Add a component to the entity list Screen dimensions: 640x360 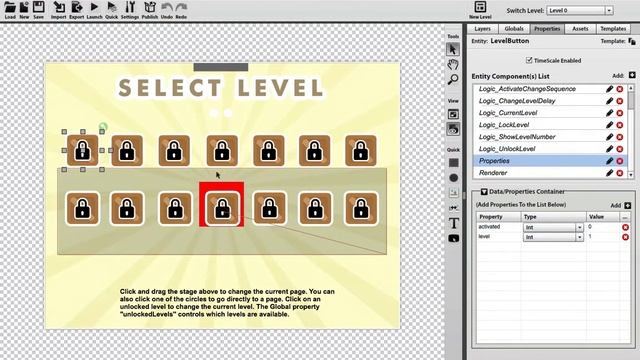[632, 75]
